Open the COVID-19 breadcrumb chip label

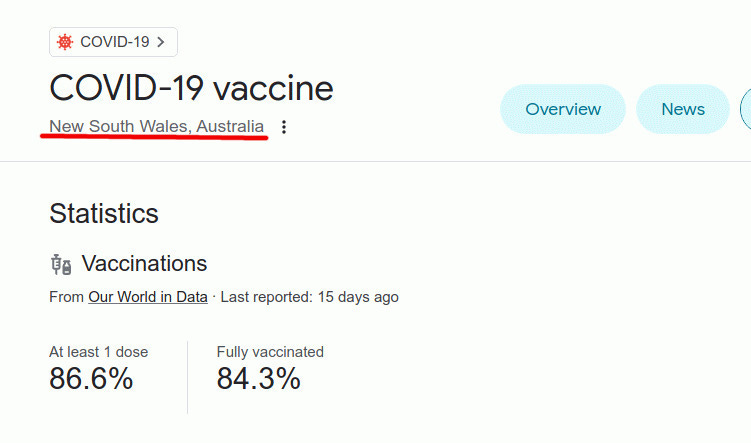pyautogui.click(x=115, y=42)
